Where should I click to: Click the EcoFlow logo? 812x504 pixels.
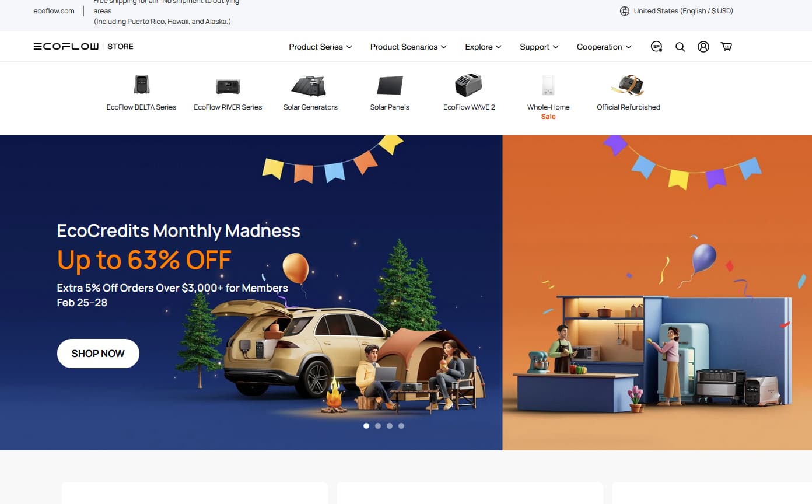(x=66, y=47)
